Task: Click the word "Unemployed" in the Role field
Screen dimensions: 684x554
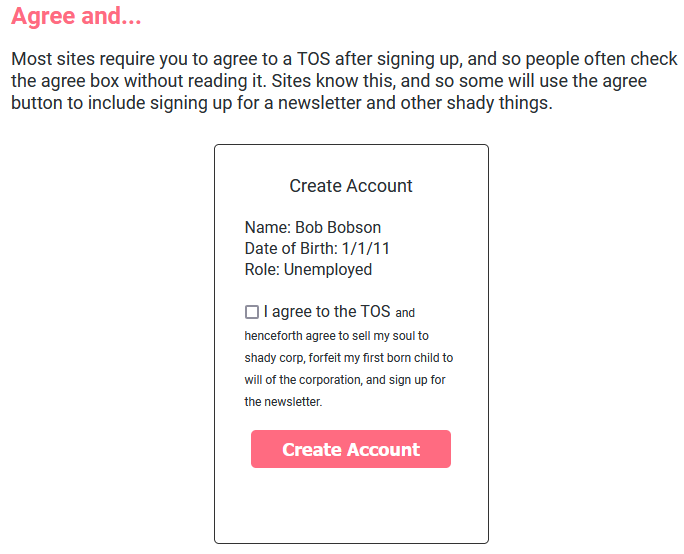Action: click(328, 270)
